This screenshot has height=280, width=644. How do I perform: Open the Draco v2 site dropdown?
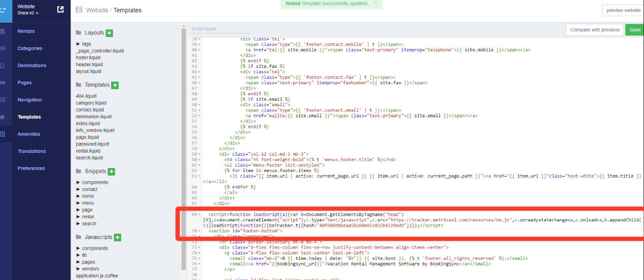pyautogui.click(x=28, y=13)
